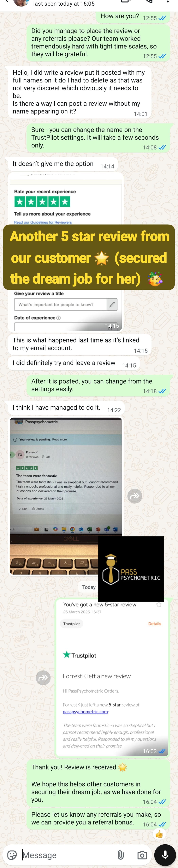Tap the paperclip attachment icon
The image size is (178, 868).
tap(120, 855)
